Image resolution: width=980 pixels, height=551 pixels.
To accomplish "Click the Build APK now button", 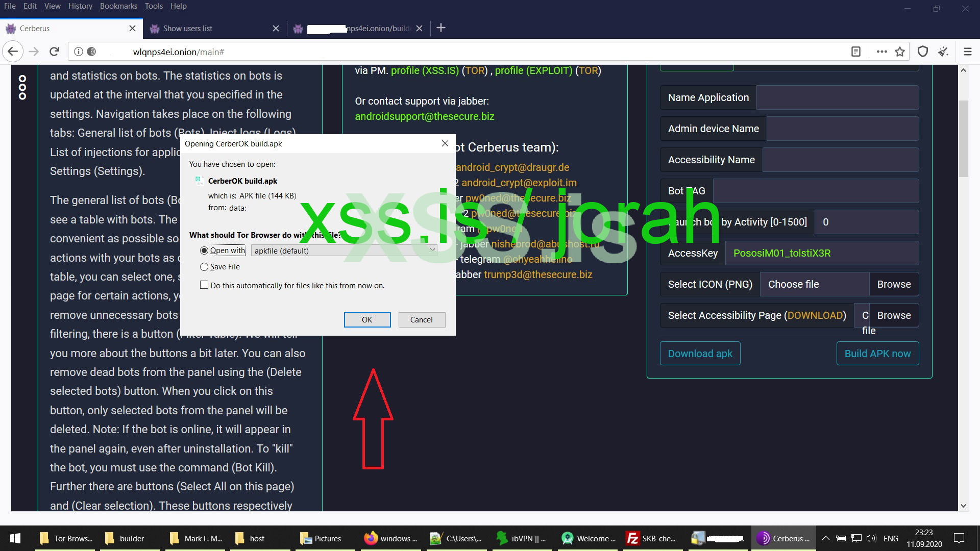I will tap(878, 353).
